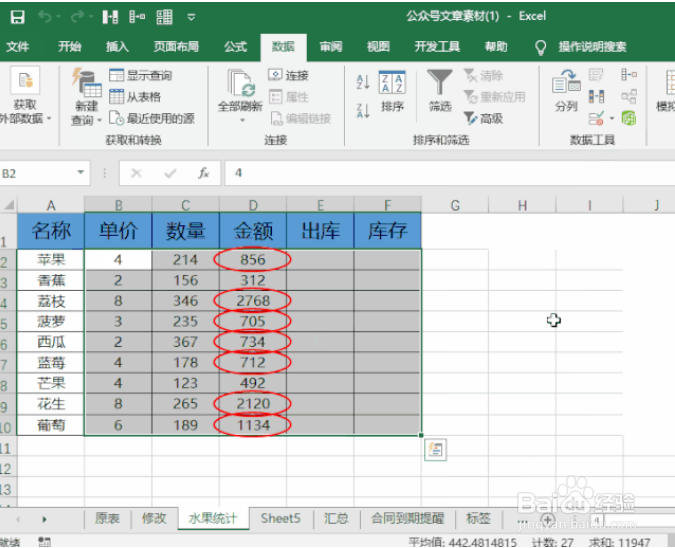Click the 操作说明搜索 search box
Viewport: 675px width, 548px height.
592,46
